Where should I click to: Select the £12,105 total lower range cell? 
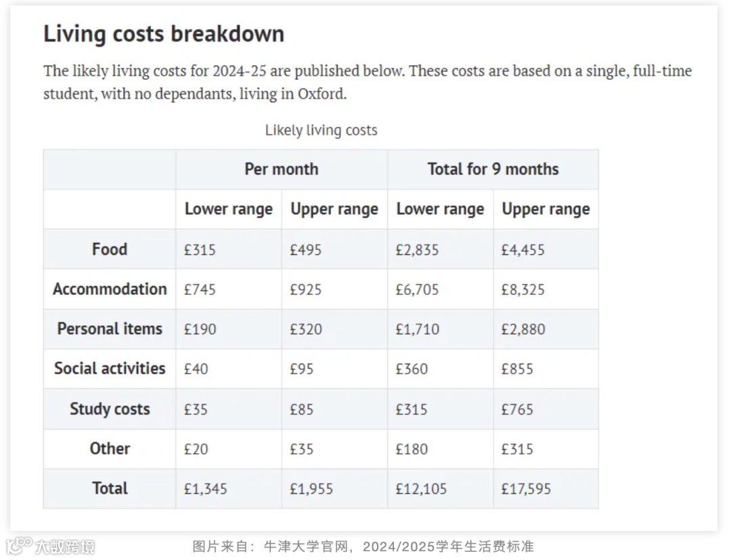click(x=421, y=489)
